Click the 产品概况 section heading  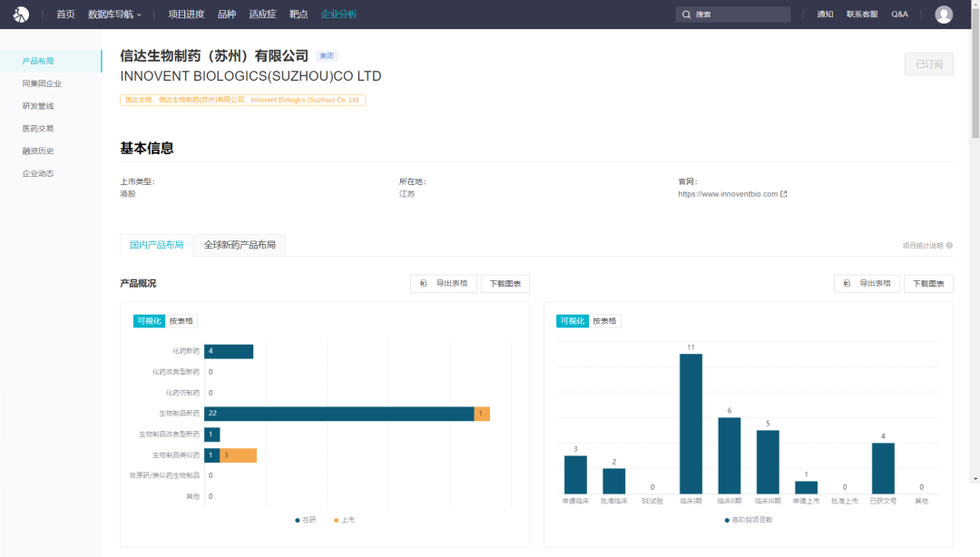pos(138,284)
